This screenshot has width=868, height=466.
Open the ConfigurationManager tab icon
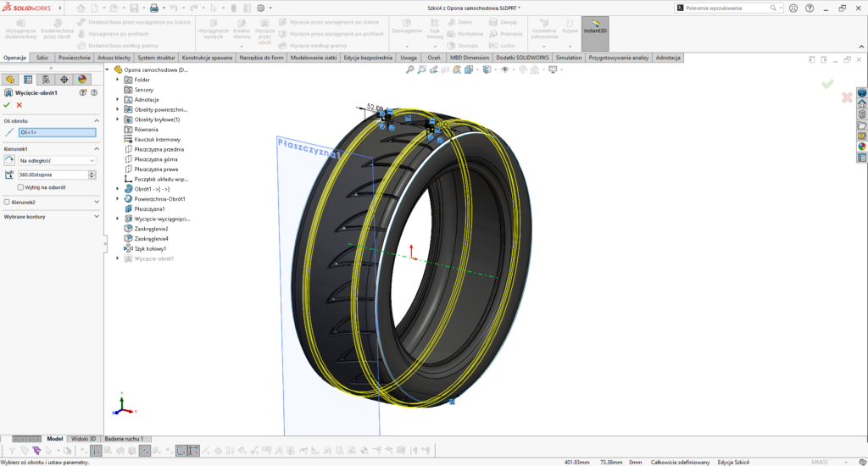(46, 80)
